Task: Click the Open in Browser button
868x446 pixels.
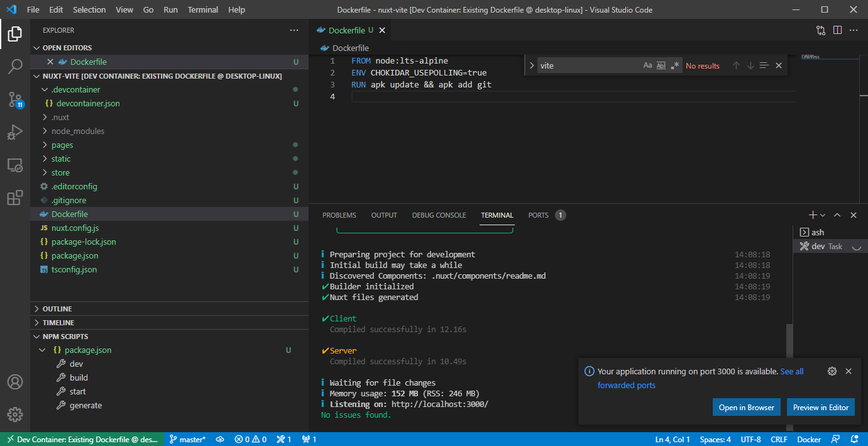Action: 746,407
